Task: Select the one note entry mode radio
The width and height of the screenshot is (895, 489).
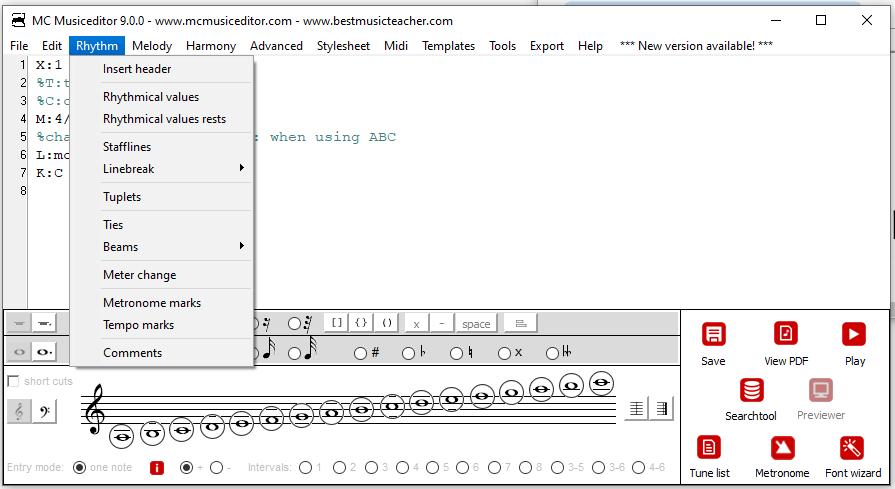Action: pyautogui.click(x=79, y=468)
